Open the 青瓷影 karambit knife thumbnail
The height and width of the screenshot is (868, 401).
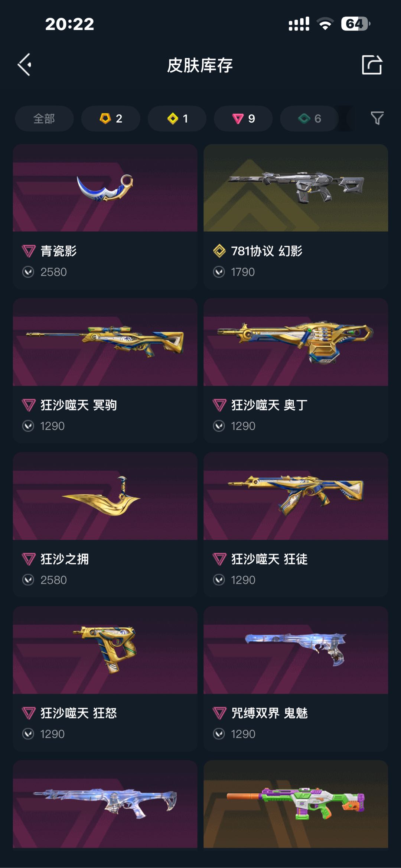pos(105,188)
